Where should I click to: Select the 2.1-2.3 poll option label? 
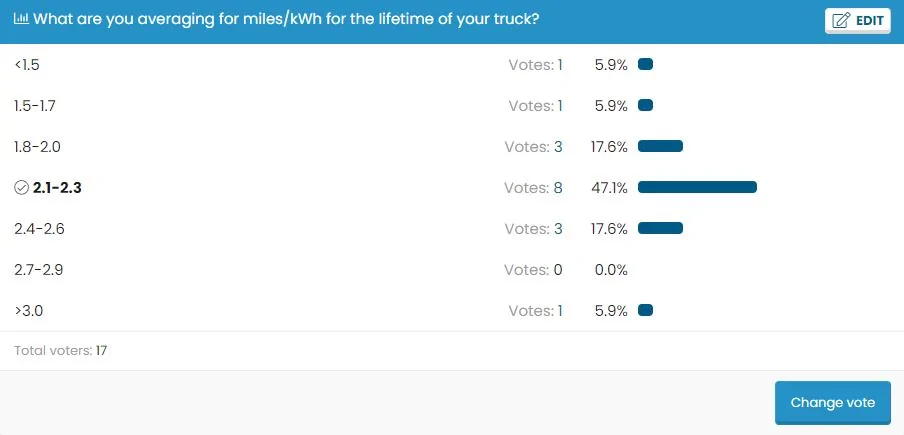pos(57,187)
